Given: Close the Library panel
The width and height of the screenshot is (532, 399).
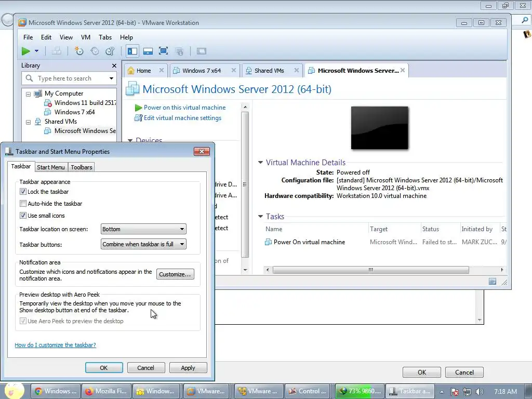Looking at the screenshot, I should pyautogui.click(x=114, y=66).
